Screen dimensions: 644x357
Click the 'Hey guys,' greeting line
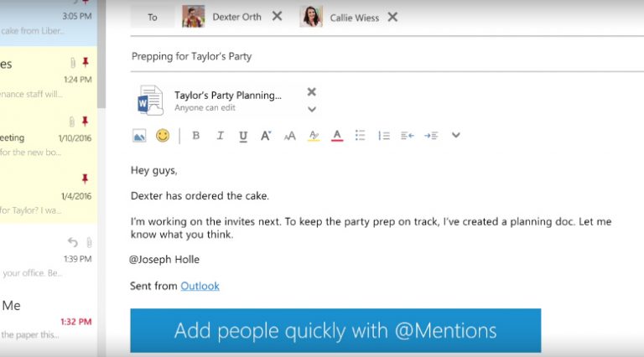[154, 170]
